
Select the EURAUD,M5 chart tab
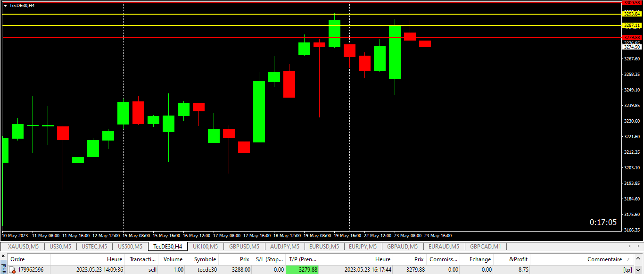pyautogui.click(x=443, y=247)
